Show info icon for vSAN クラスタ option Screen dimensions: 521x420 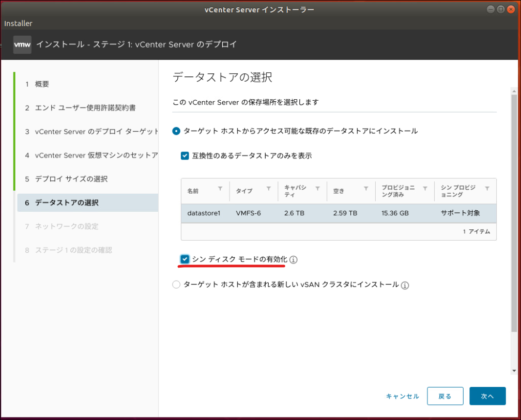405,285
